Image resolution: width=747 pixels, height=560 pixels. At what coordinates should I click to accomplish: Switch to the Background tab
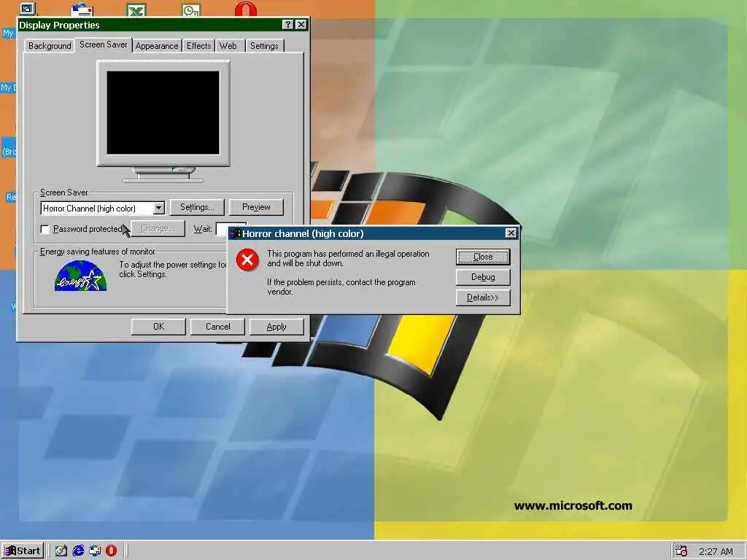pos(50,46)
